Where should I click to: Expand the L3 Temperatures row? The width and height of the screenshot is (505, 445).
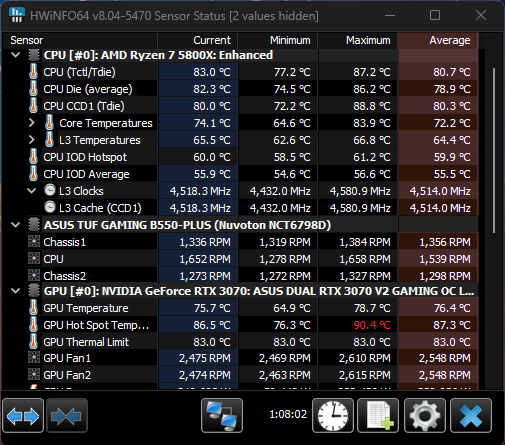coord(32,140)
